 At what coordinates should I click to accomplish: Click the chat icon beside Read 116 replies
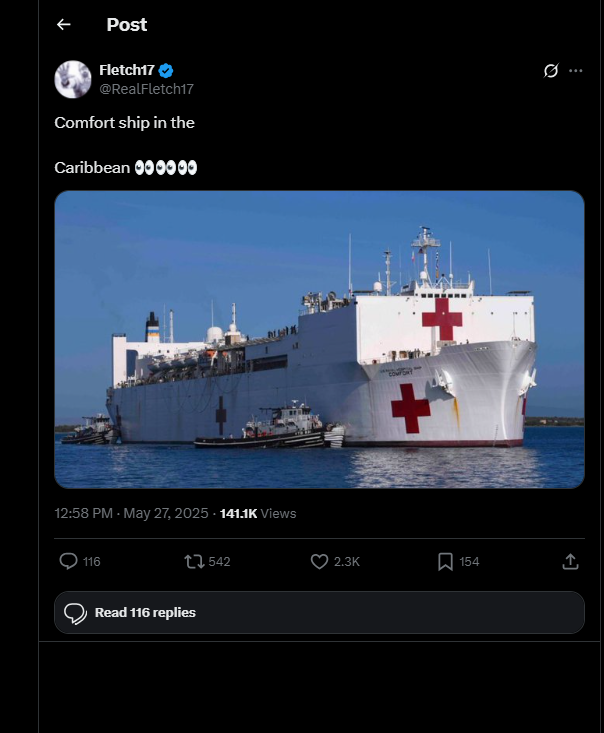click(75, 613)
